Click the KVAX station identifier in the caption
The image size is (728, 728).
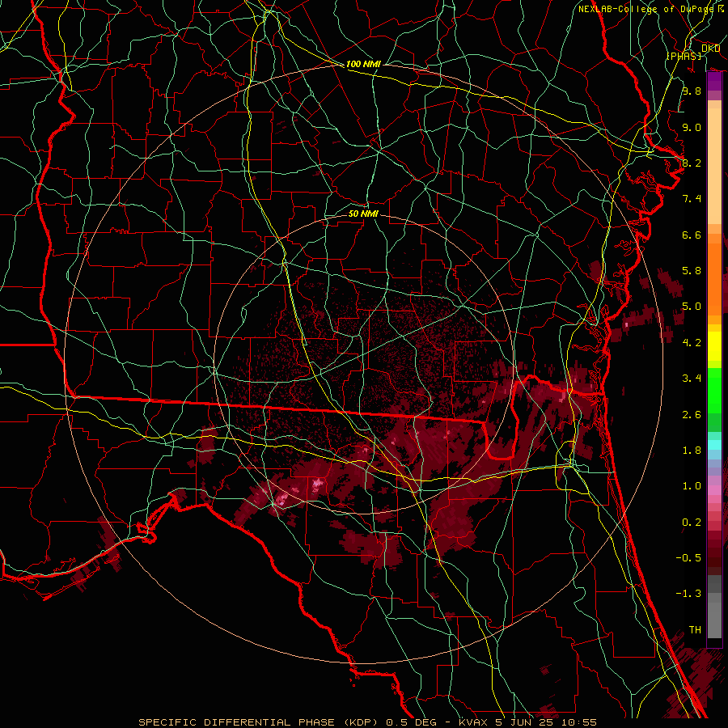[x=473, y=722]
